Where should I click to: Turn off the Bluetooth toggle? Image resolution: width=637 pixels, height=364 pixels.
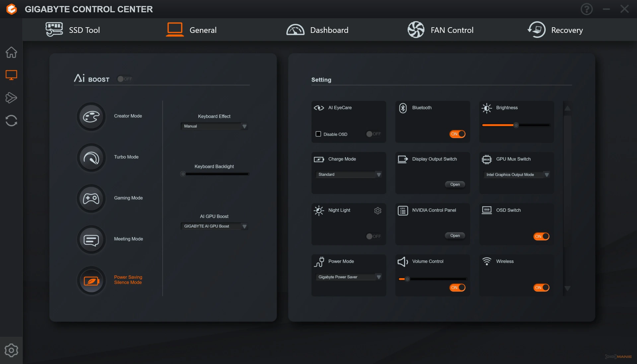pyautogui.click(x=457, y=134)
